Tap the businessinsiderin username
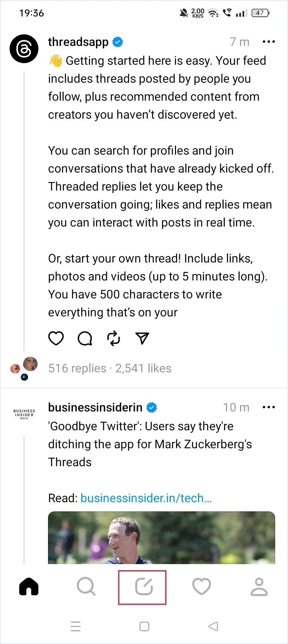This screenshot has height=644, width=288. click(x=95, y=407)
